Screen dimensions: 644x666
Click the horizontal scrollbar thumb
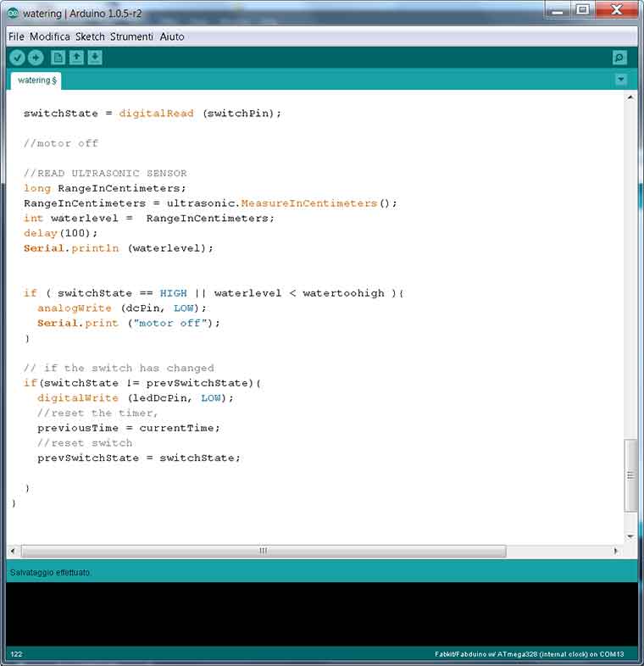click(264, 551)
